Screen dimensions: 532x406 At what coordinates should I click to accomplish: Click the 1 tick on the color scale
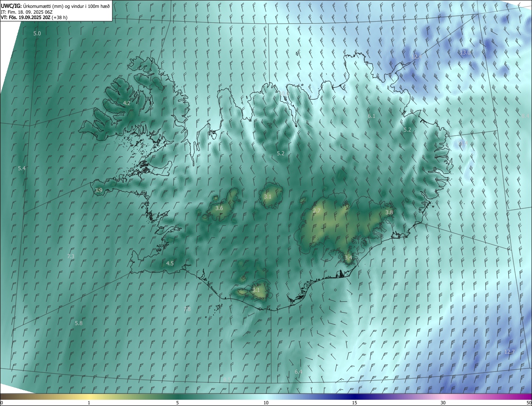click(x=89, y=403)
